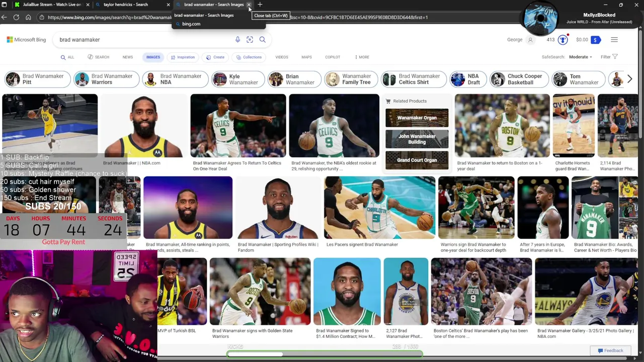Close the JuliaBlue Stream tab

[x=88, y=5]
